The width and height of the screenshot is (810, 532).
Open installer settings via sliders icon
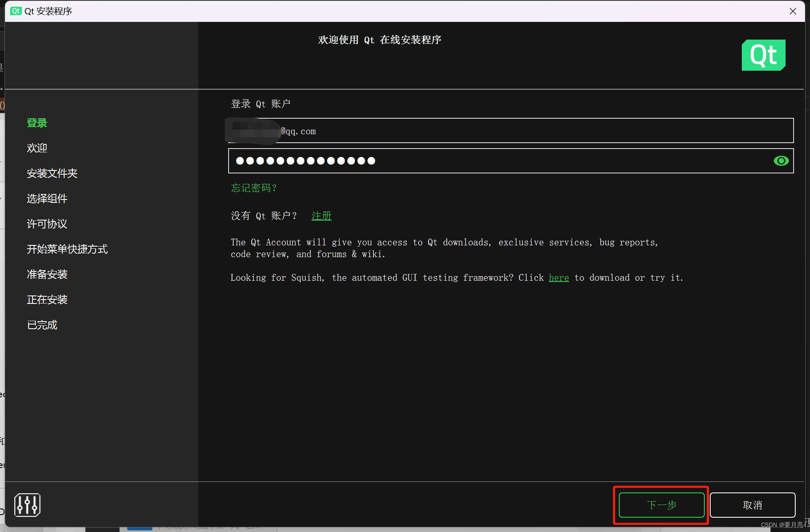coord(27,505)
